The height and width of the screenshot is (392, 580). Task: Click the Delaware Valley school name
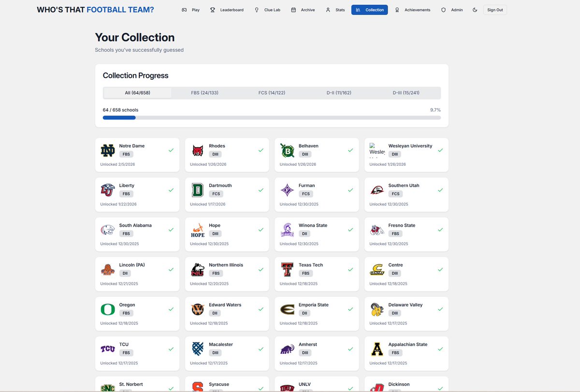pyautogui.click(x=405, y=305)
